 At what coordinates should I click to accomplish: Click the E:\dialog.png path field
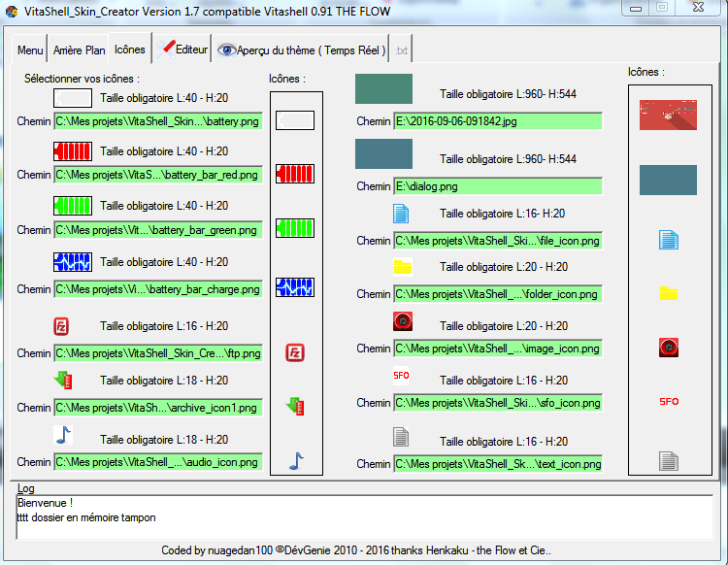coord(498,186)
